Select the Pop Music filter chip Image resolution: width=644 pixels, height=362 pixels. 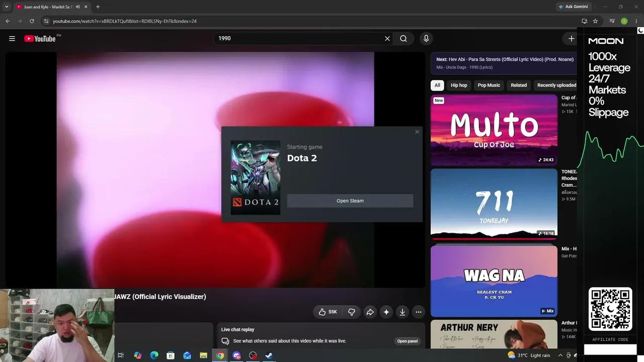click(489, 85)
